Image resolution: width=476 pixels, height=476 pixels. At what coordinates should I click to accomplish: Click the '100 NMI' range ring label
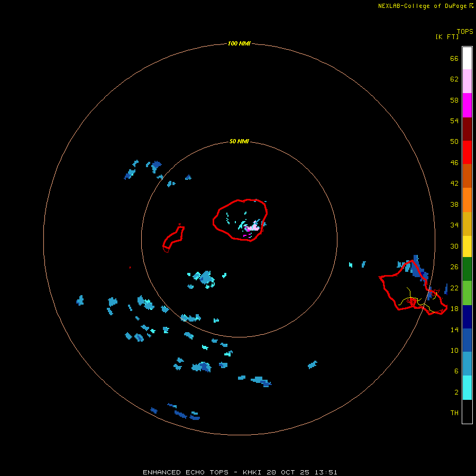(x=239, y=43)
